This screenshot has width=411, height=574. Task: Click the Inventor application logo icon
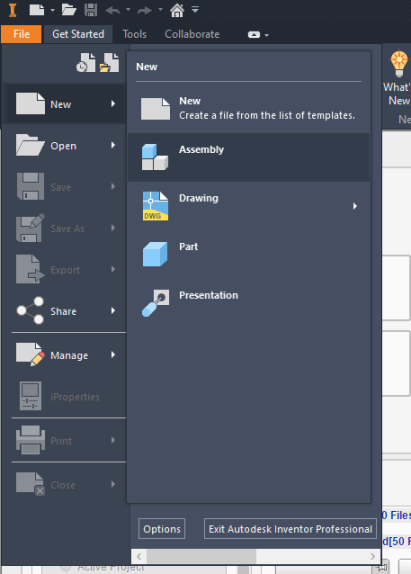click(x=12, y=10)
